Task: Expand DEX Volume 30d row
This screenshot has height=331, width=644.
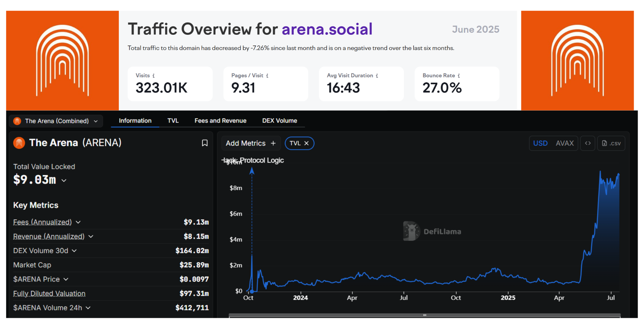Action: click(74, 251)
